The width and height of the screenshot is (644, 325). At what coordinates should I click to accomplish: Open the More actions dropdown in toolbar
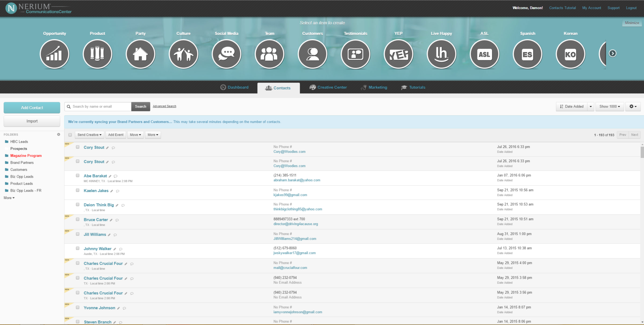click(153, 135)
